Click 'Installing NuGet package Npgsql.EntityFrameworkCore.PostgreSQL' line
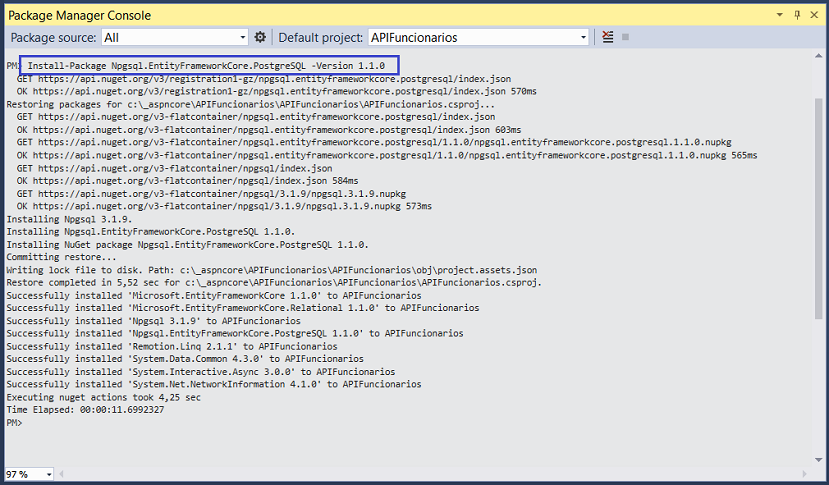 point(188,244)
